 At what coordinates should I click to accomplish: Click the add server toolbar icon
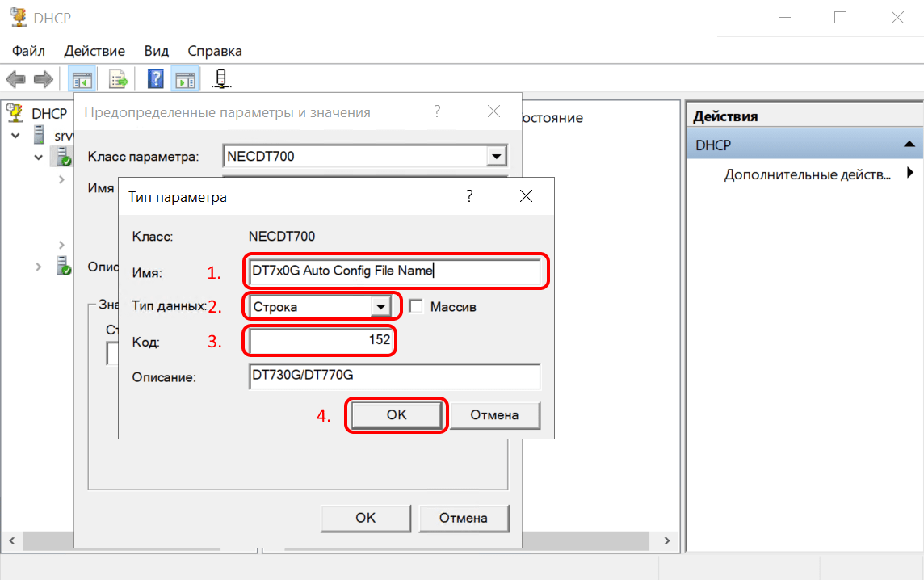pos(221,79)
